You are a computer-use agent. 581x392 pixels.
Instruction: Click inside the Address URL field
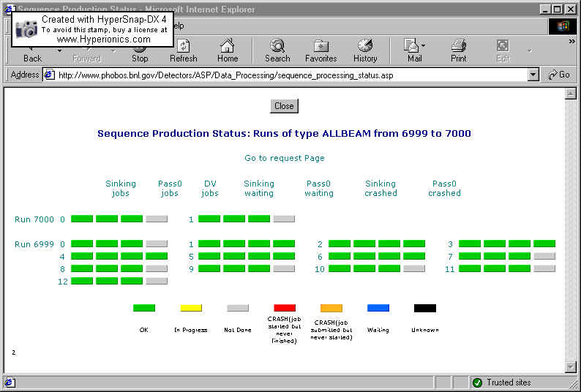click(x=291, y=75)
